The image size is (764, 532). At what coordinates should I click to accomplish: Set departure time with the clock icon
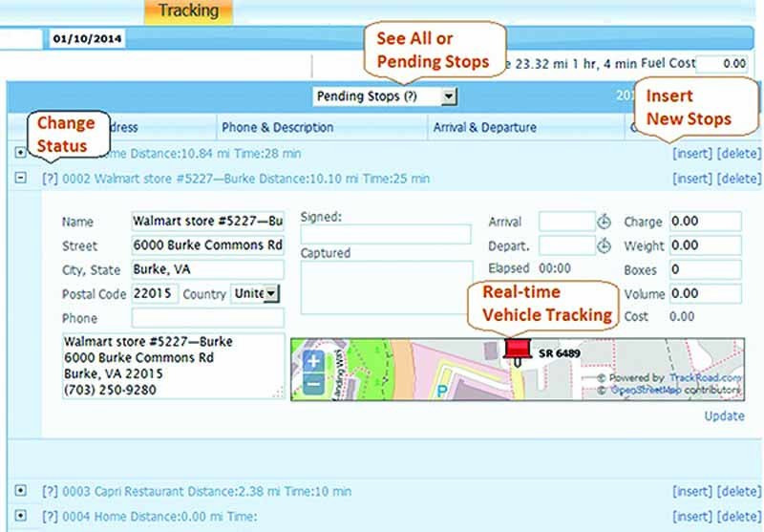click(x=605, y=245)
